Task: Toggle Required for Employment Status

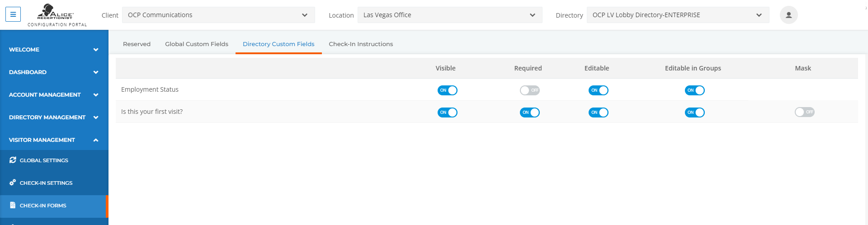Action: point(529,90)
